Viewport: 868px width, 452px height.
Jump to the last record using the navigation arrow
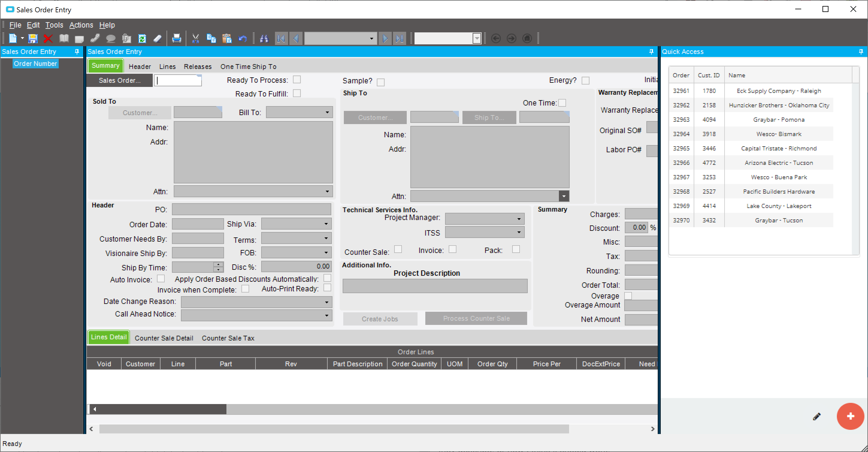(x=399, y=38)
